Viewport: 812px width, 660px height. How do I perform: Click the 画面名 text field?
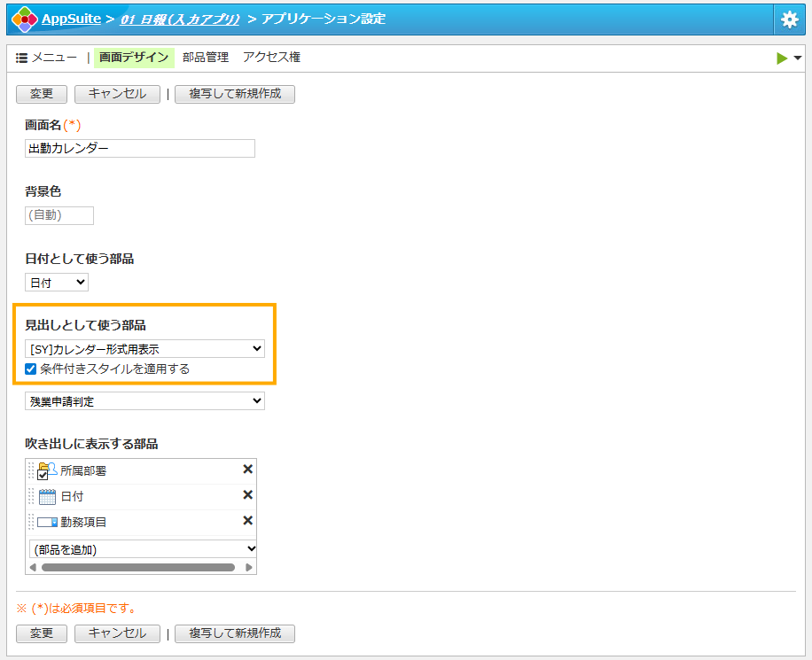pos(140,149)
